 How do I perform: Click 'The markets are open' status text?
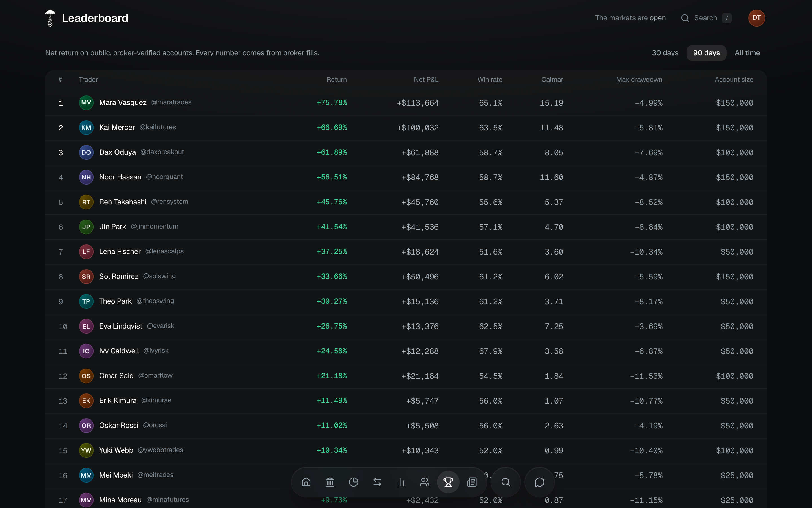tap(630, 18)
